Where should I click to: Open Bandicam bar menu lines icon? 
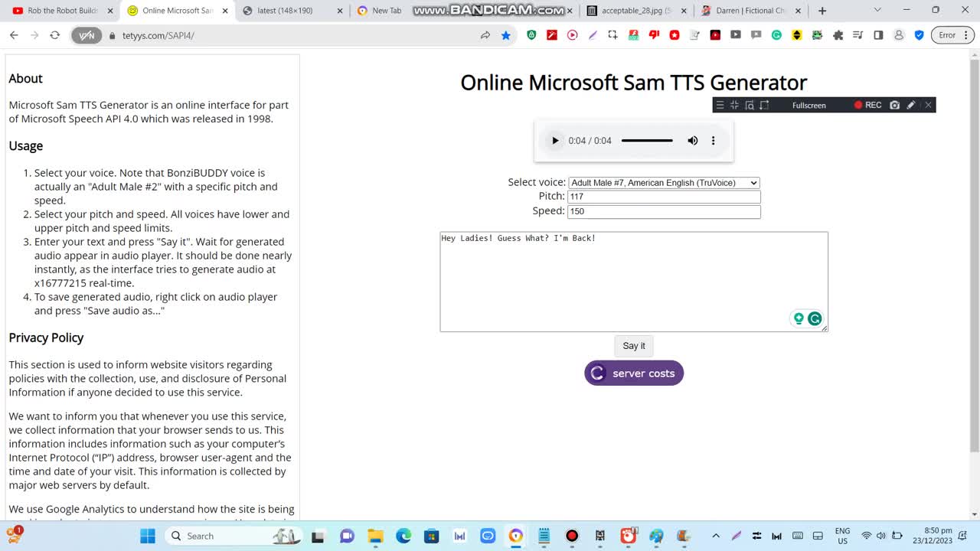720,106
